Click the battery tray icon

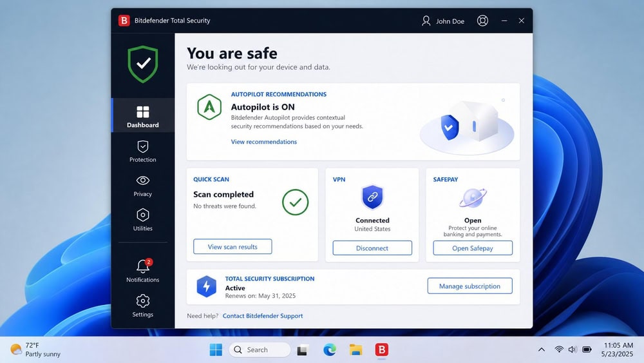pos(587,350)
